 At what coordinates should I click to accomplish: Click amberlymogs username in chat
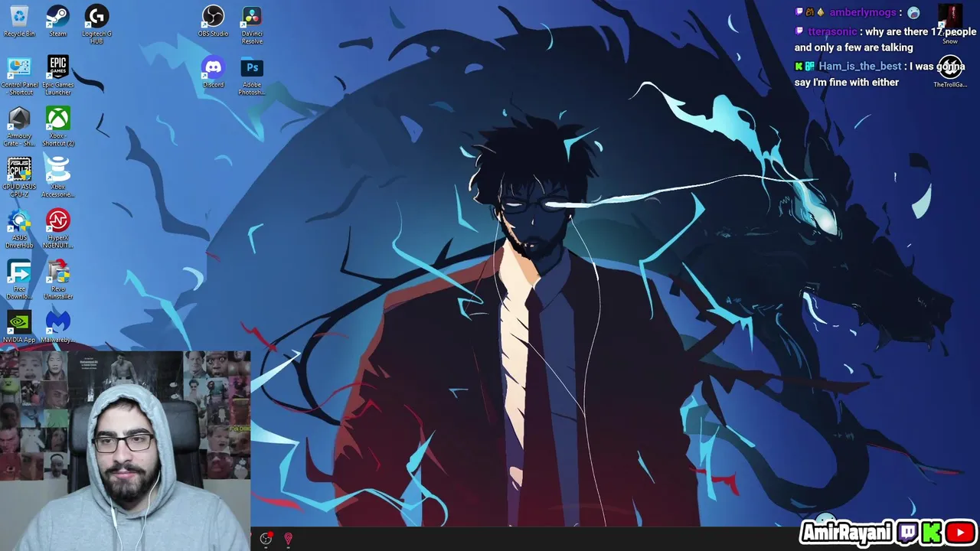point(862,12)
